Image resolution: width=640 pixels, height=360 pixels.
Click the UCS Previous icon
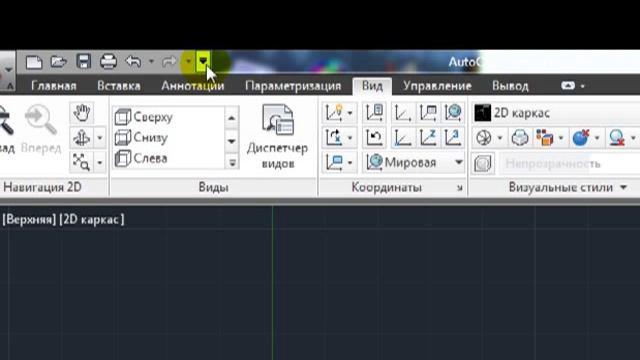[x=374, y=138]
